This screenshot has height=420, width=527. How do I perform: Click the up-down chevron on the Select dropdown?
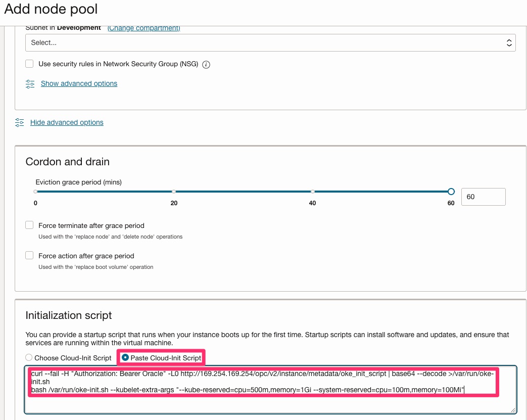point(509,42)
